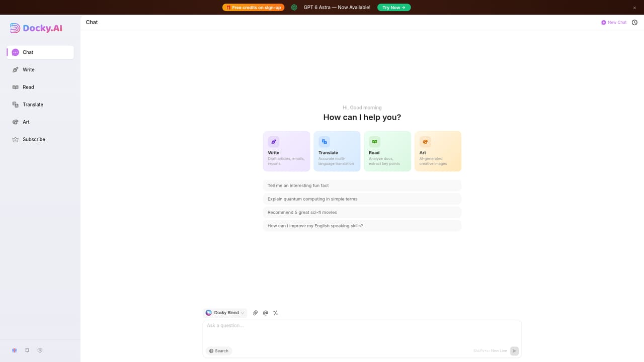Image resolution: width=644 pixels, height=362 pixels.
Task: Start a New Chat
Action: pyautogui.click(x=614, y=23)
